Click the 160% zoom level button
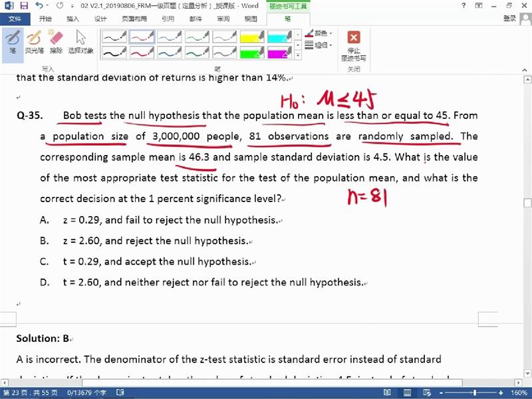 tap(519, 393)
